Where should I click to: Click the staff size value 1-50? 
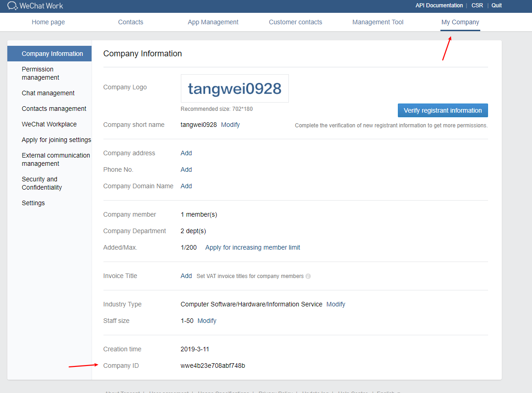tap(187, 321)
